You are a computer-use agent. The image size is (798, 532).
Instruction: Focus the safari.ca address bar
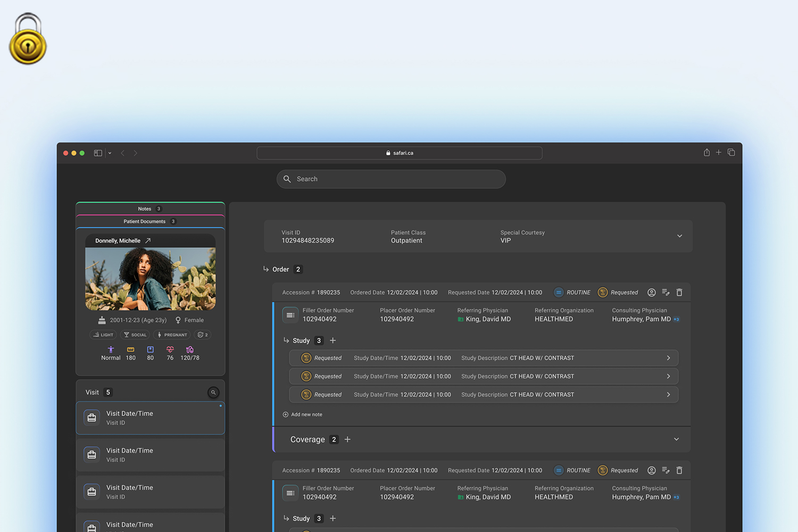400,153
